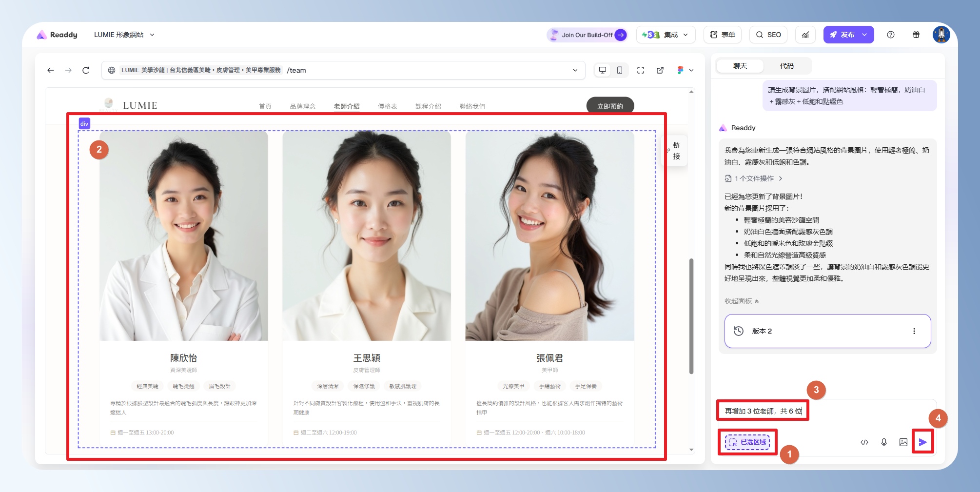The image size is (980, 492).
Task: Switch to mobile device preview
Action: tap(619, 70)
